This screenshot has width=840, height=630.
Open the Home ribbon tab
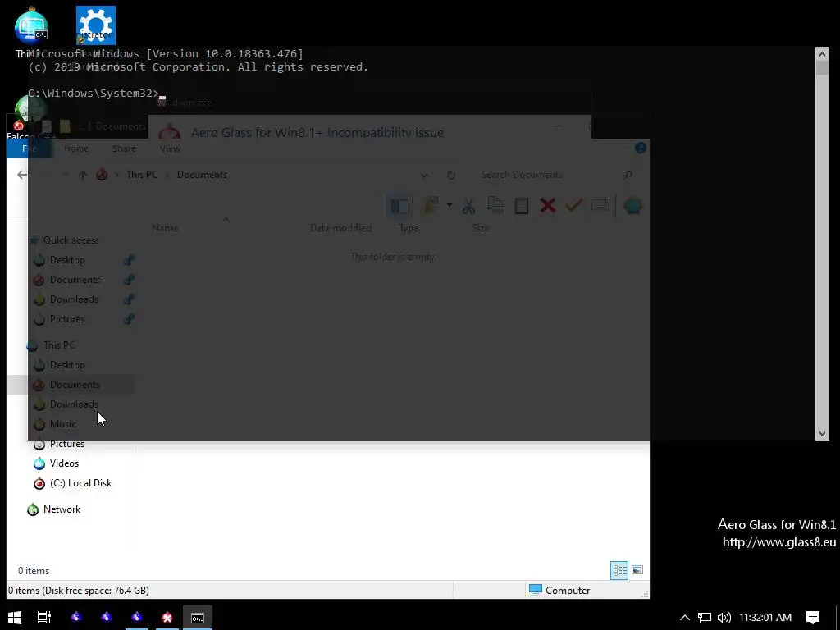tap(76, 148)
